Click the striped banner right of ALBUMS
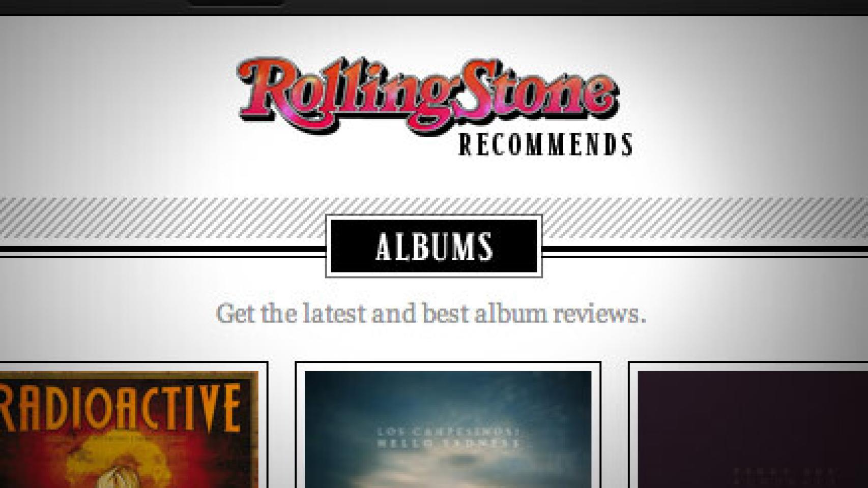Viewport: 868px width, 488px height. click(705, 218)
